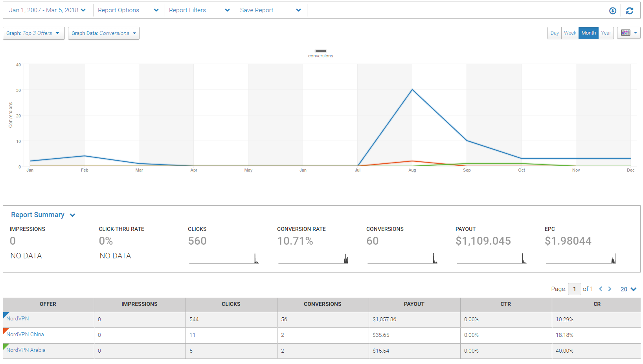
Task: Sort table by CR column
Action: click(x=597, y=304)
